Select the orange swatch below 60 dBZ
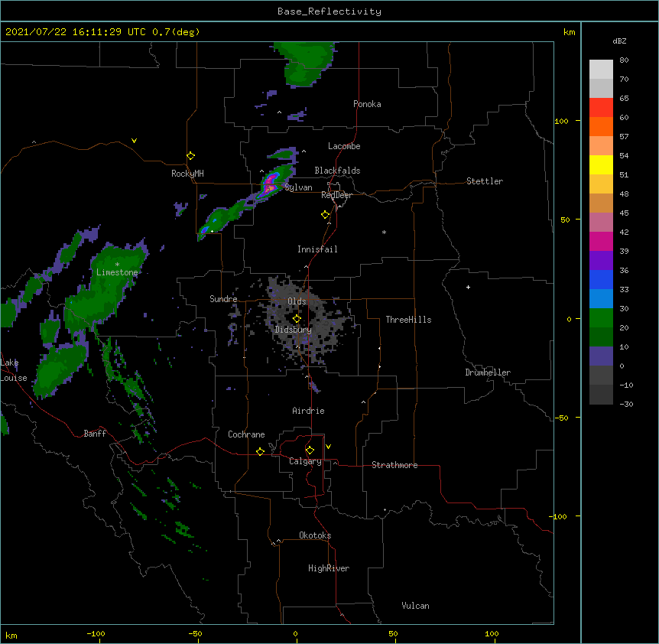 click(601, 126)
